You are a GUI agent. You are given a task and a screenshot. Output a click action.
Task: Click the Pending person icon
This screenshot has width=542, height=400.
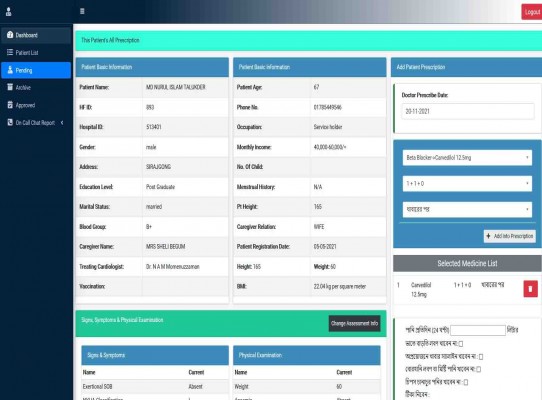pos(10,70)
